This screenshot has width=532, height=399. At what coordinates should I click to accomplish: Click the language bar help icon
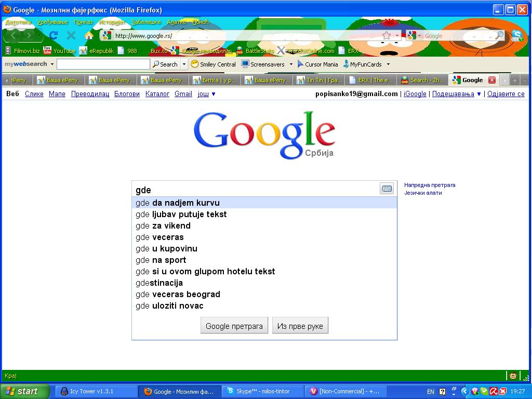(x=443, y=392)
